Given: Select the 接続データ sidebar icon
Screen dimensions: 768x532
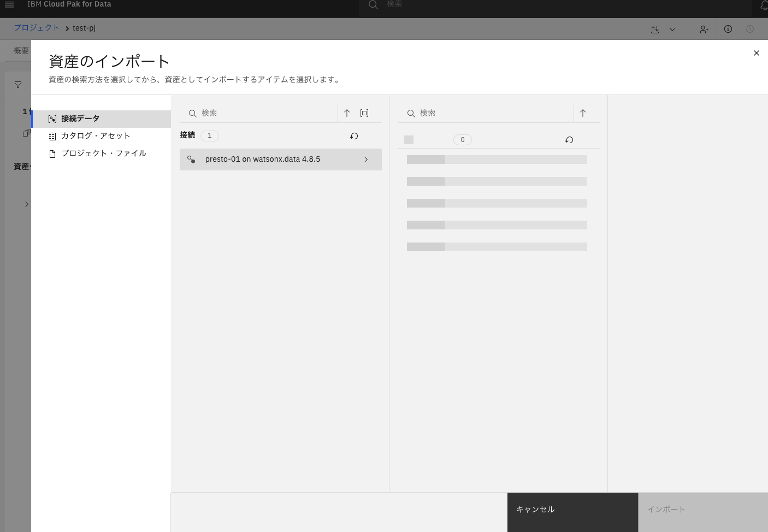Looking at the screenshot, I should (x=52, y=119).
